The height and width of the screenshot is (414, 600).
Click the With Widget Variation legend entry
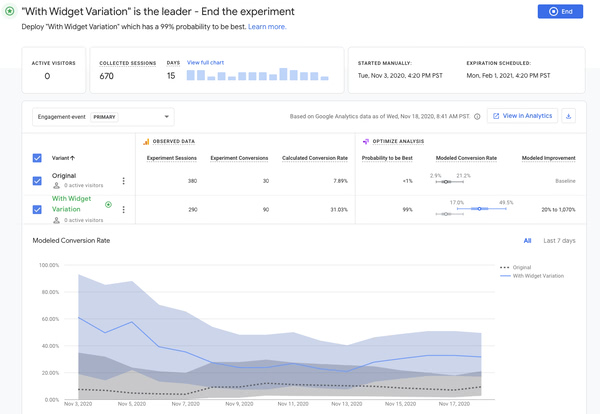[x=532, y=276]
